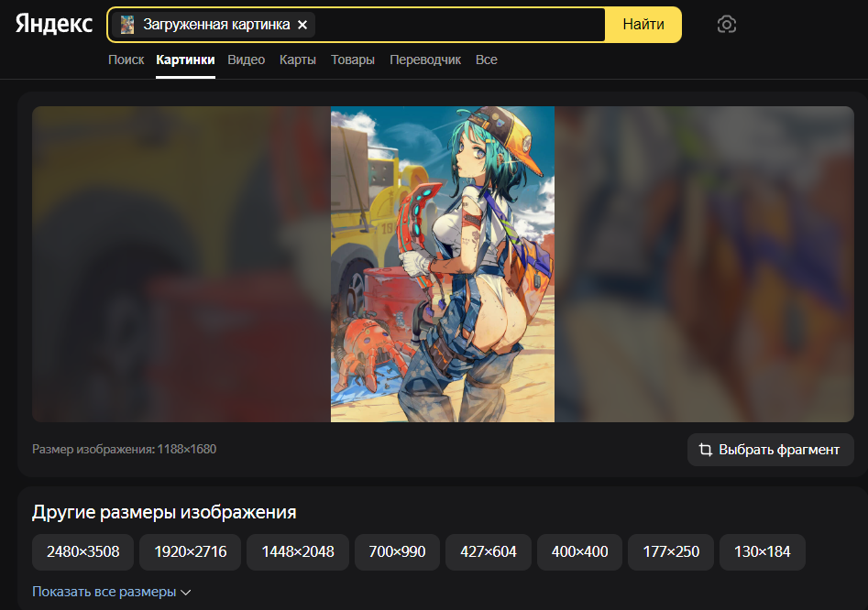868x610 pixels.
Task: Choose the 2480×3508 image size
Action: [x=83, y=552]
